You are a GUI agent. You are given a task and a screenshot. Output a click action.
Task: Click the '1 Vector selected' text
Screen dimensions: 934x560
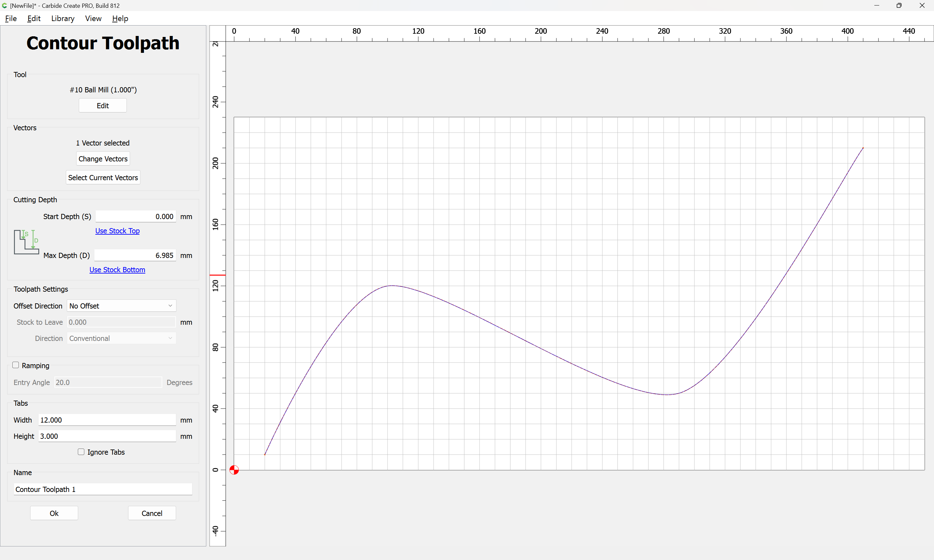coord(103,143)
